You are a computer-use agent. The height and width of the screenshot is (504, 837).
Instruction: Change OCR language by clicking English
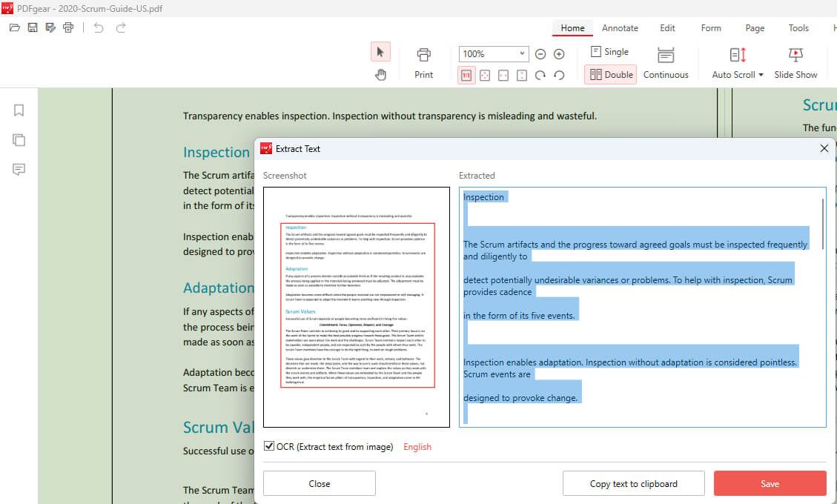tap(417, 446)
